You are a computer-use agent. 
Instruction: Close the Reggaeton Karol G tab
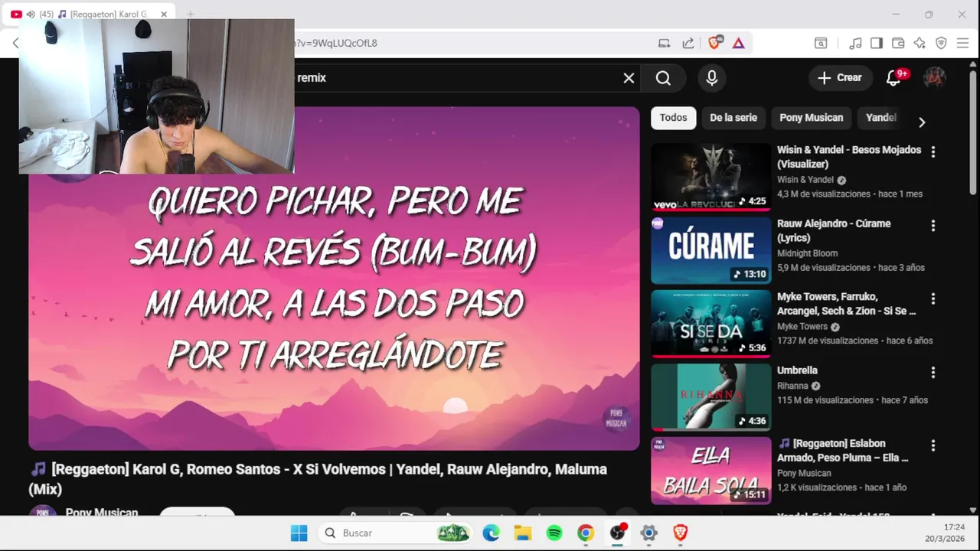pyautogui.click(x=164, y=14)
